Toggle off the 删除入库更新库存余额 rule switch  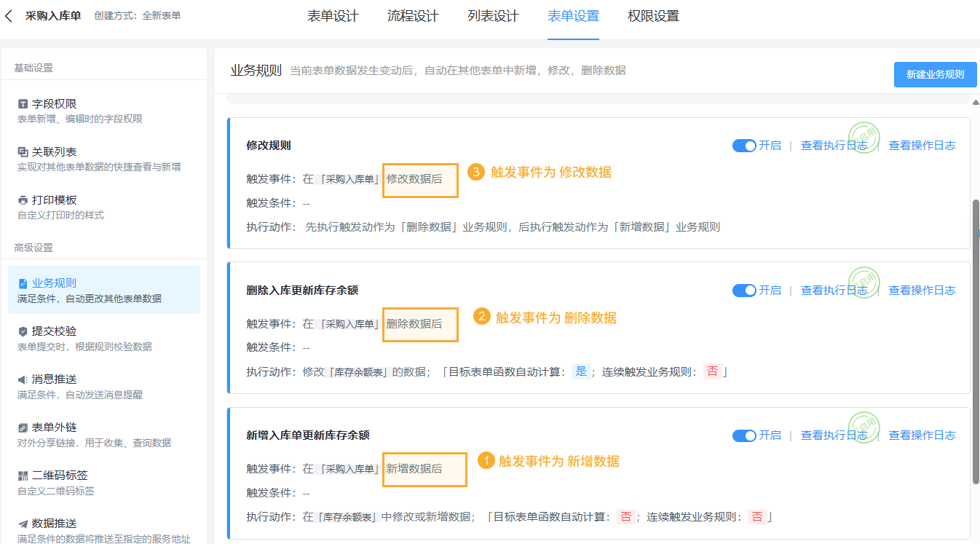click(x=744, y=291)
